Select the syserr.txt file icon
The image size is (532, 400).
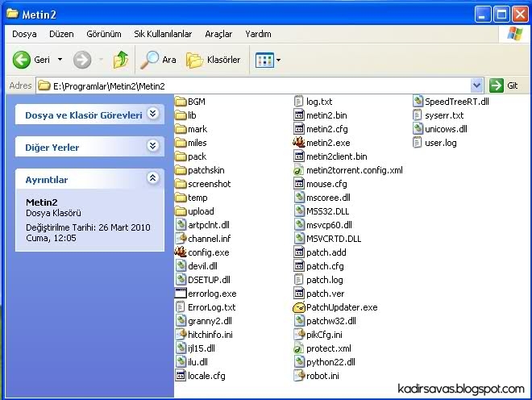click(x=418, y=115)
